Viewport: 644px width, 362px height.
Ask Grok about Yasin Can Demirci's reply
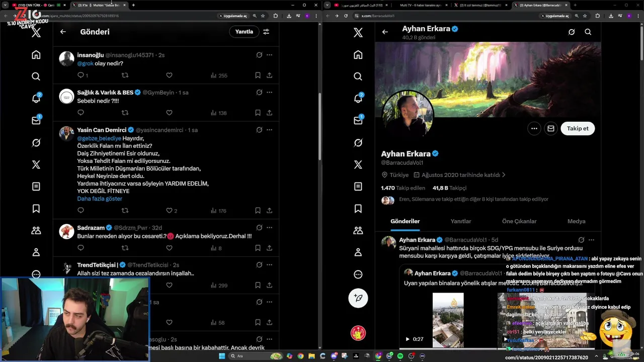click(x=259, y=130)
